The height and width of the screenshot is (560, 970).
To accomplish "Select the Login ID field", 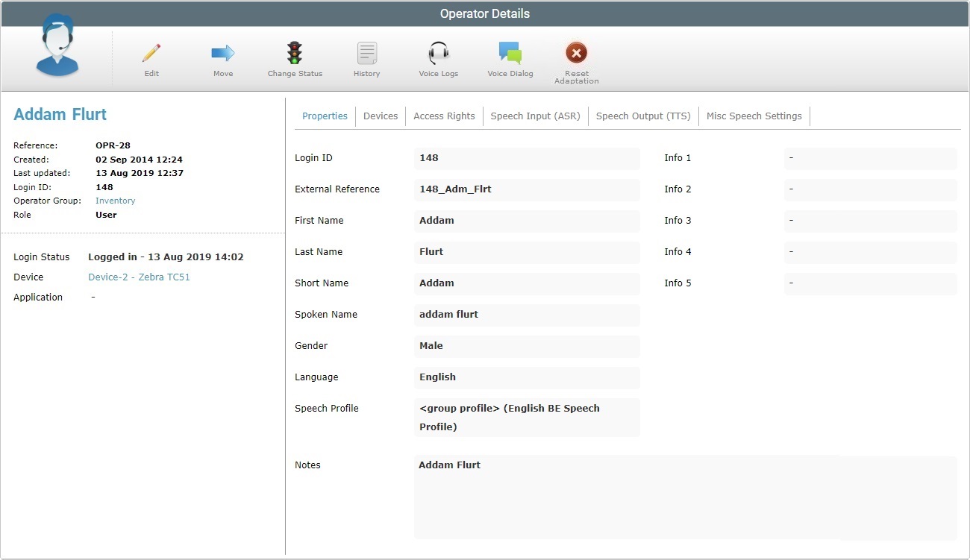I will tap(527, 158).
